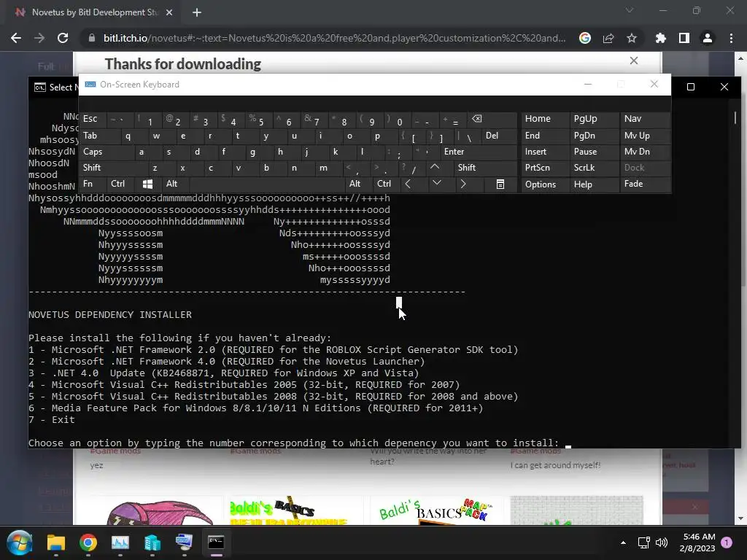Open File Explorer from taskbar
Screen dimensions: 747x560
[55, 542]
